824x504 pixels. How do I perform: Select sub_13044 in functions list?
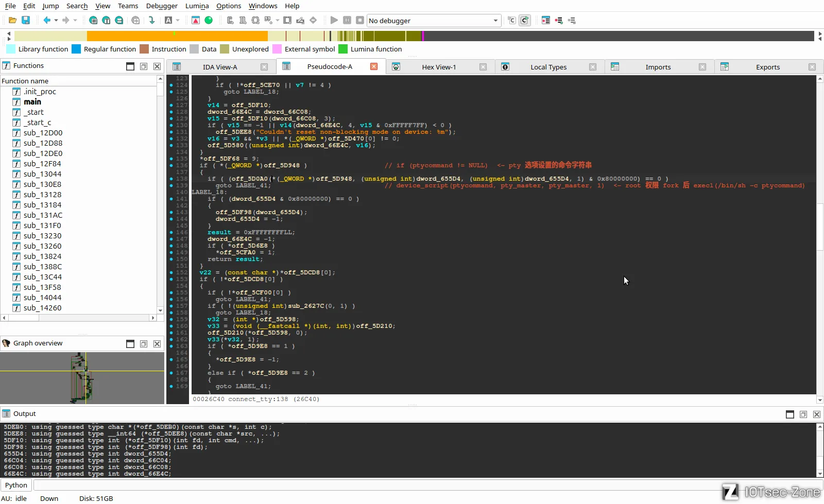click(42, 174)
